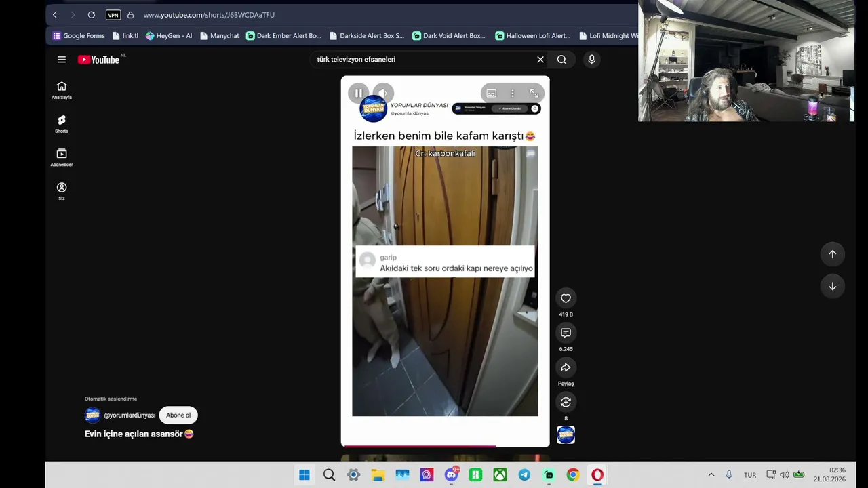Open the Dark Ember Alert Box bookmark
Viewport: 868px width, 488px height.
(x=283, y=36)
